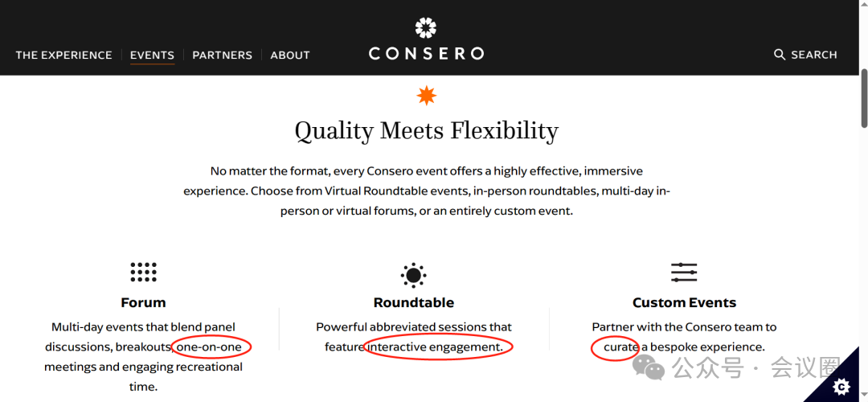This screenshot has height=402, width=868.
Task: Select the Custom Events heading
Action: [x=684, y=302]
